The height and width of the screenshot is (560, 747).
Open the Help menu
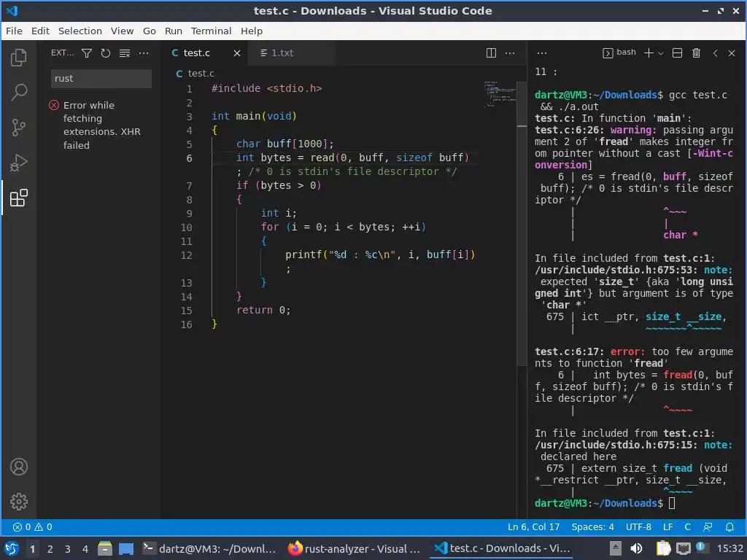(x=252, y=31)
